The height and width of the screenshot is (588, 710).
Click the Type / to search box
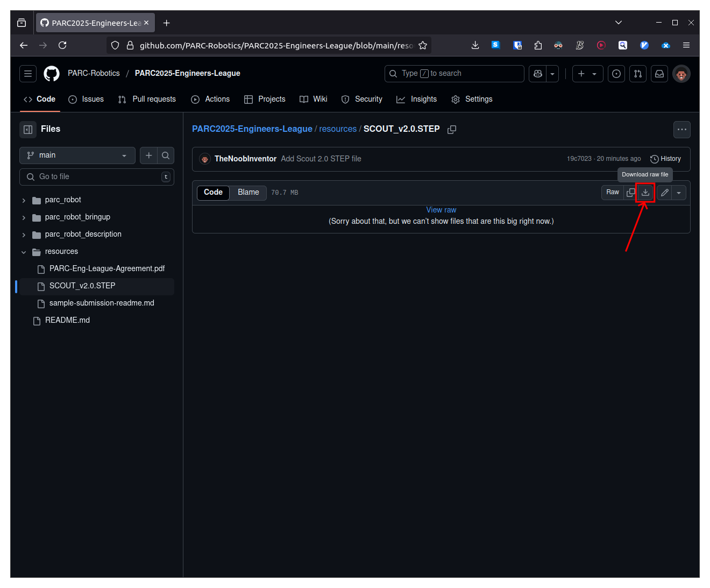(454, 74)
